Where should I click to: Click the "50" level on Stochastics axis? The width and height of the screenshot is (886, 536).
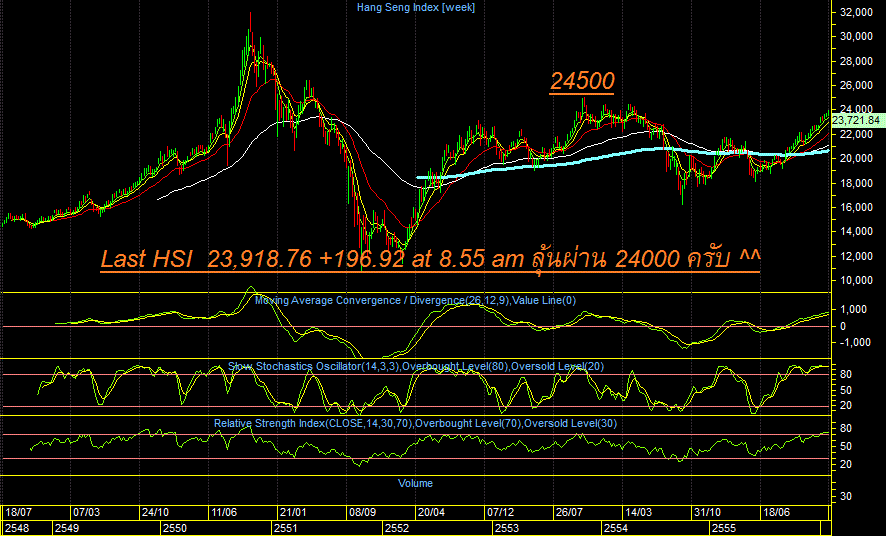(x=846, y=390)
